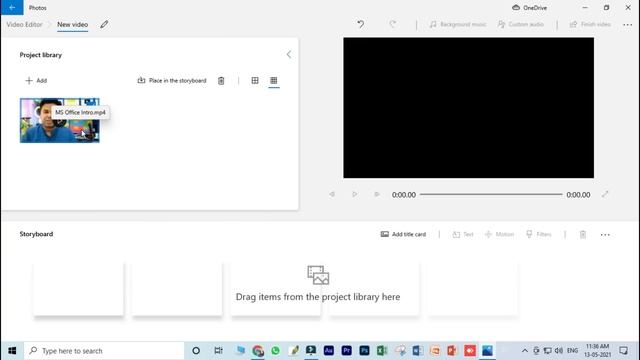The height and width of the screenshot is (360, 640).
Task: Click the OneDrive cloud button
Action: 529,8
